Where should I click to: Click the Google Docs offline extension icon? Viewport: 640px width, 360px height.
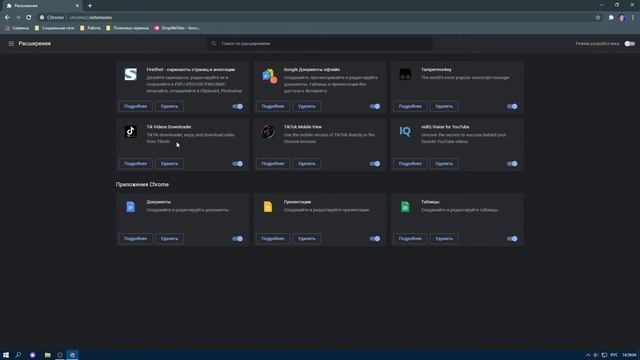tap(269, 76)
